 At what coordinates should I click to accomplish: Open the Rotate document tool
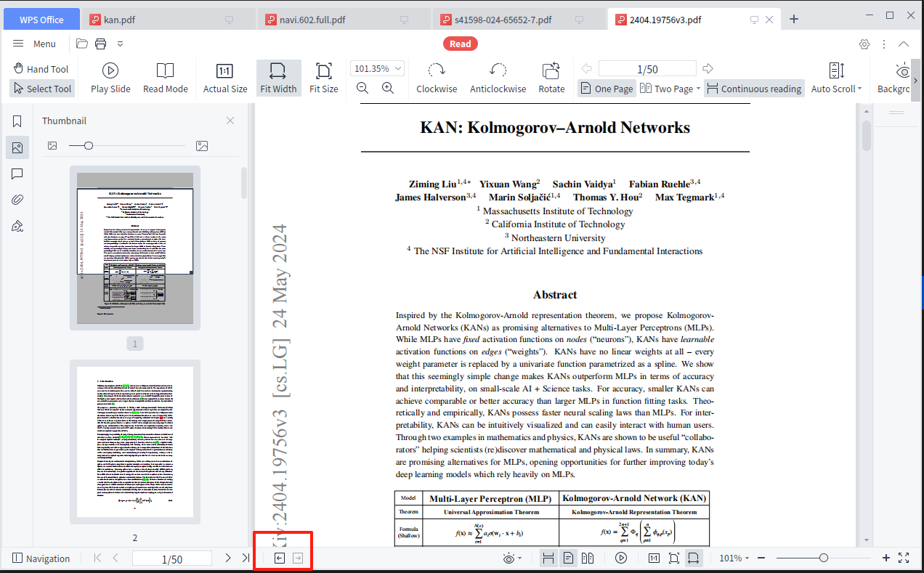(551, 78)
